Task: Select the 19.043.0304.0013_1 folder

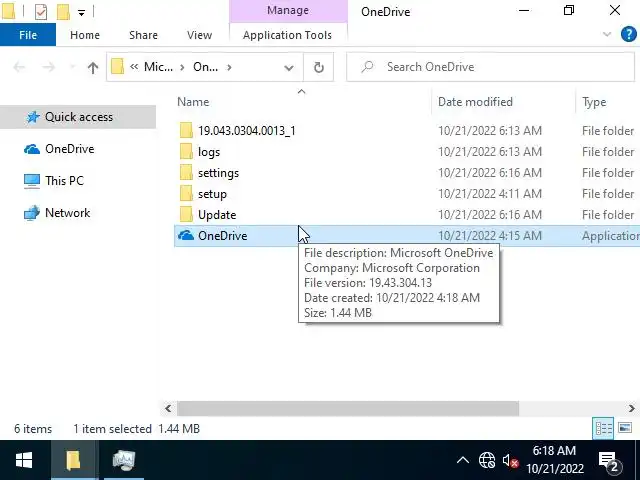Action: point(247,131)
